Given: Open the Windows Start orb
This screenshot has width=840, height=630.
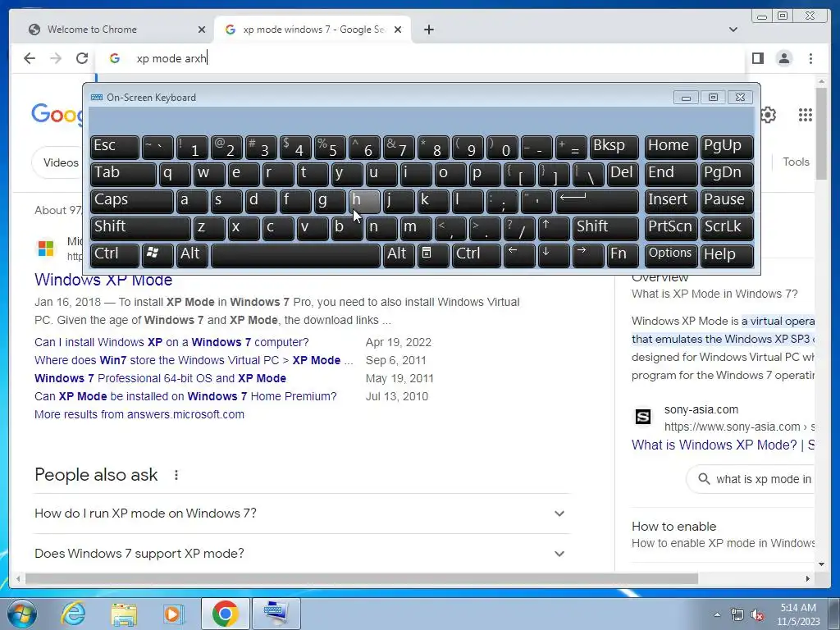Looking at the screenshot, I should coord(21,614).
